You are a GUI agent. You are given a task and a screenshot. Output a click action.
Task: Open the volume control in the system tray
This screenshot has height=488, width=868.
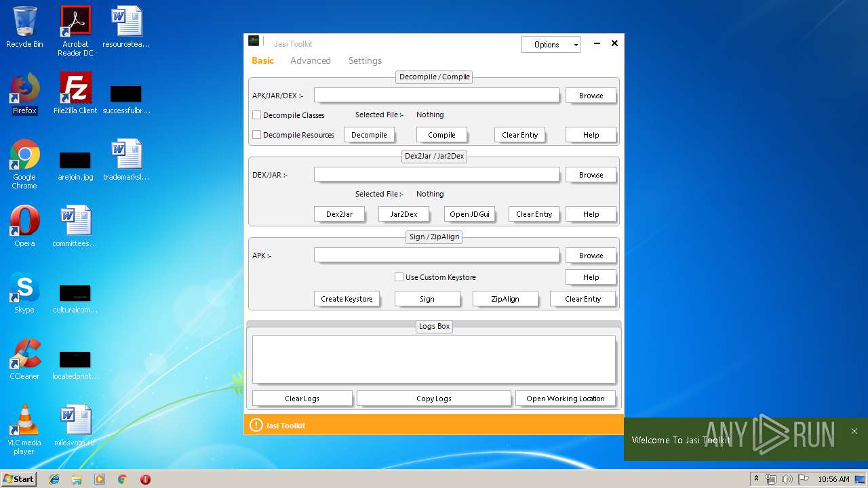coord(787,479)
